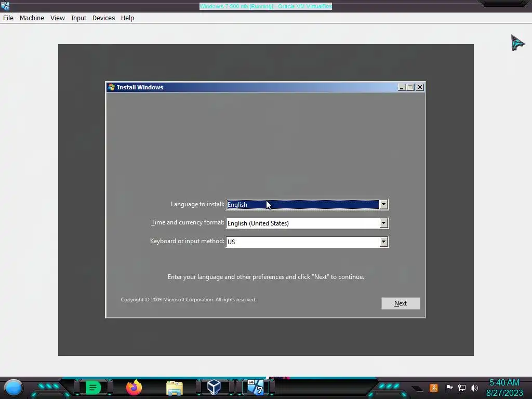The image size is (532, 399).
Task: Open Action Center flag tray icon
Action: coord(449,388)
